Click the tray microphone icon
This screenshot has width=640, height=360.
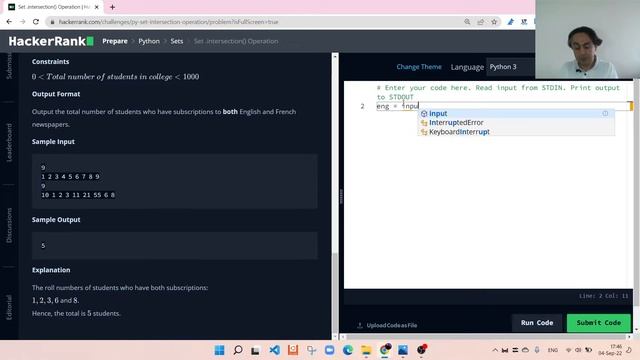pyautogui.click(x=537, y=350)
